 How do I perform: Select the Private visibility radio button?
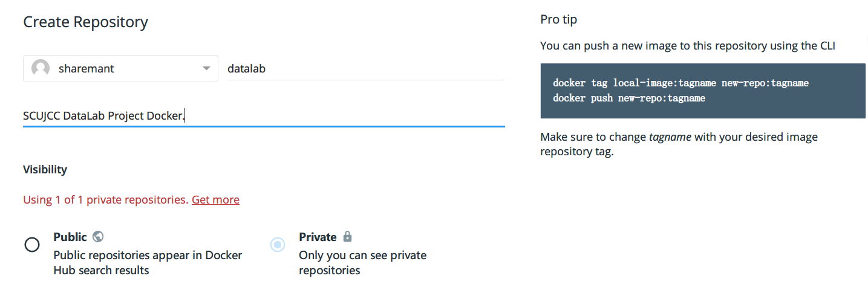coord(278,245)
